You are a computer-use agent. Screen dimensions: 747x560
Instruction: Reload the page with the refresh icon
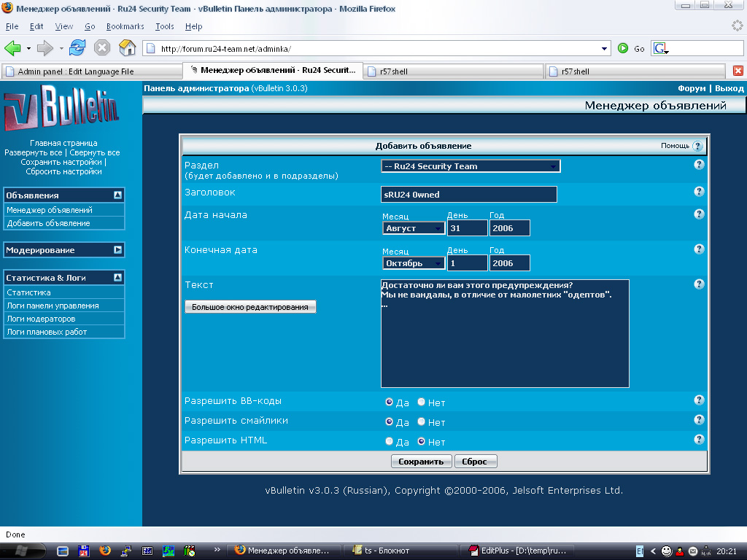point(77,47)
